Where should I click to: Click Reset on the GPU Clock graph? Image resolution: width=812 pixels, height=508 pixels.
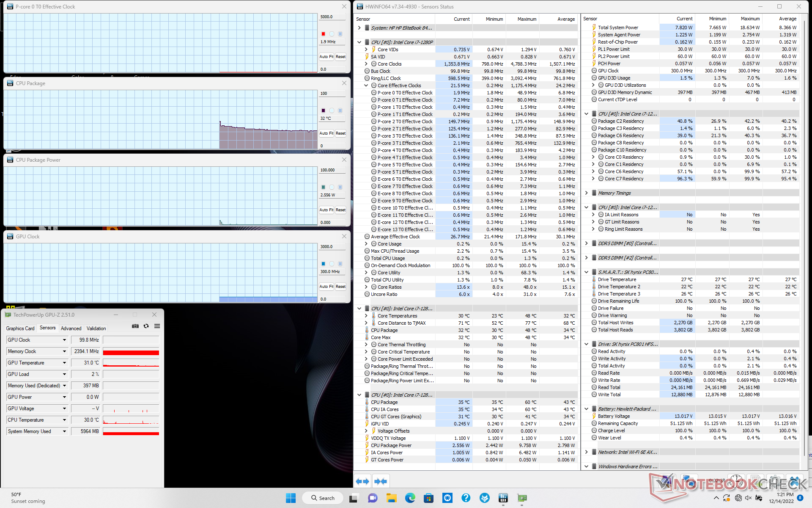(x=340, y=287)
